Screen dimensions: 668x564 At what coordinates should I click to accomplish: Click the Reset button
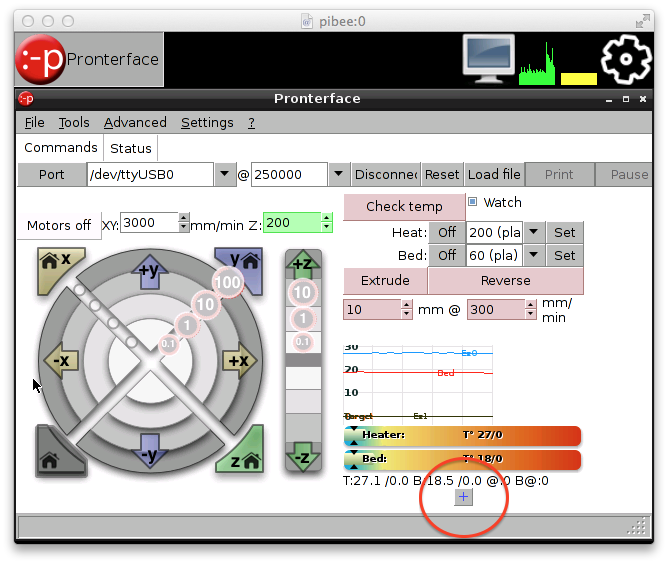point(442,174)
